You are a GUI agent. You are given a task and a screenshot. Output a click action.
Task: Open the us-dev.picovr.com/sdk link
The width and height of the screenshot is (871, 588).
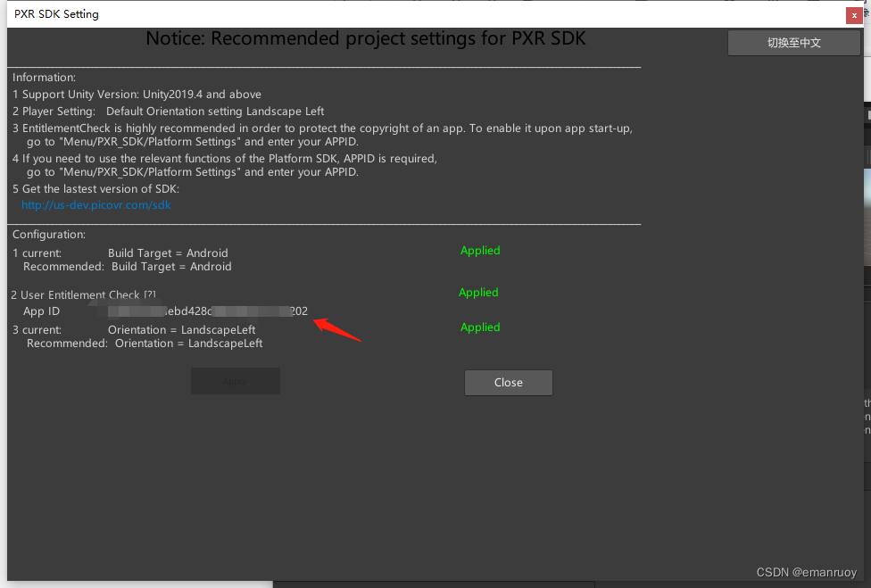[x=96, y=205]
